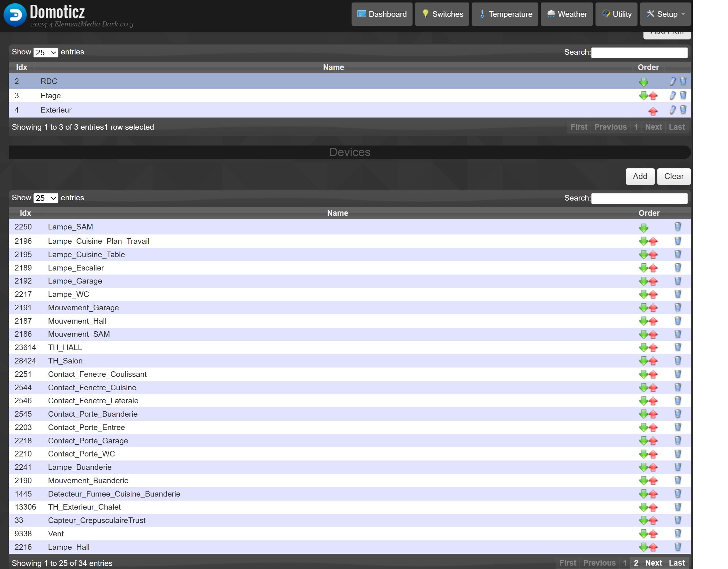Move Contact_Porte_Garage down in order
728x569 pixels.
(x=643, y=441)
